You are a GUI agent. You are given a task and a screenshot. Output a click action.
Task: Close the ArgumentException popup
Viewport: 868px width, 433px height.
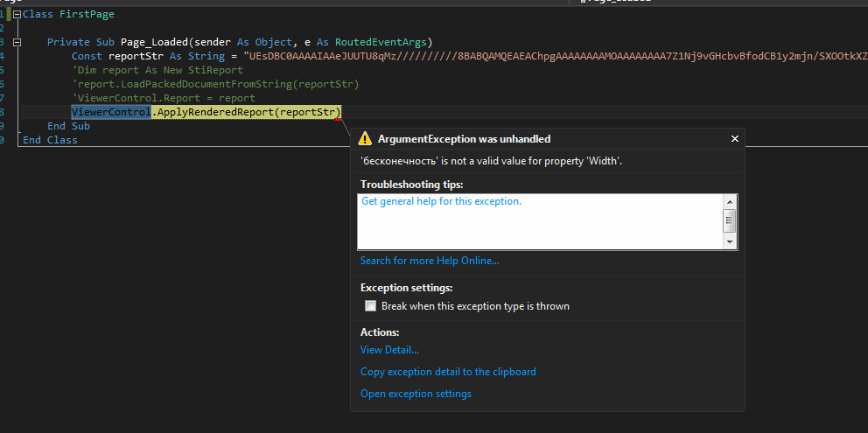click(735, 139)
